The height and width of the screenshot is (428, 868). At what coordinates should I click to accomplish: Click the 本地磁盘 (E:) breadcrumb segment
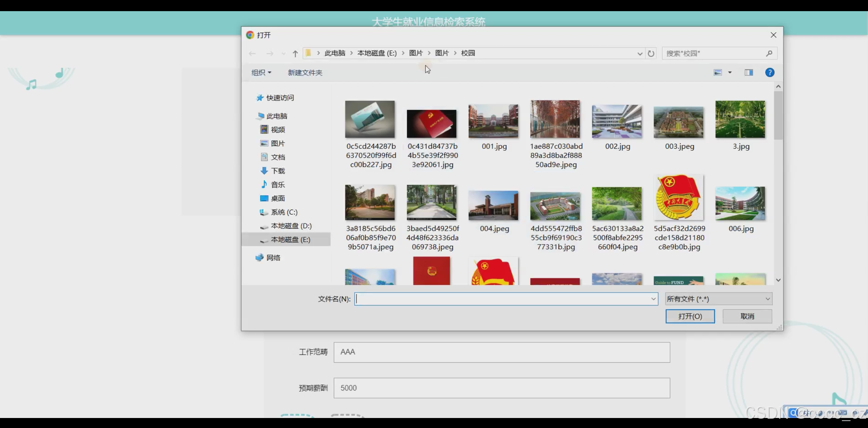(x=377, y=53)
